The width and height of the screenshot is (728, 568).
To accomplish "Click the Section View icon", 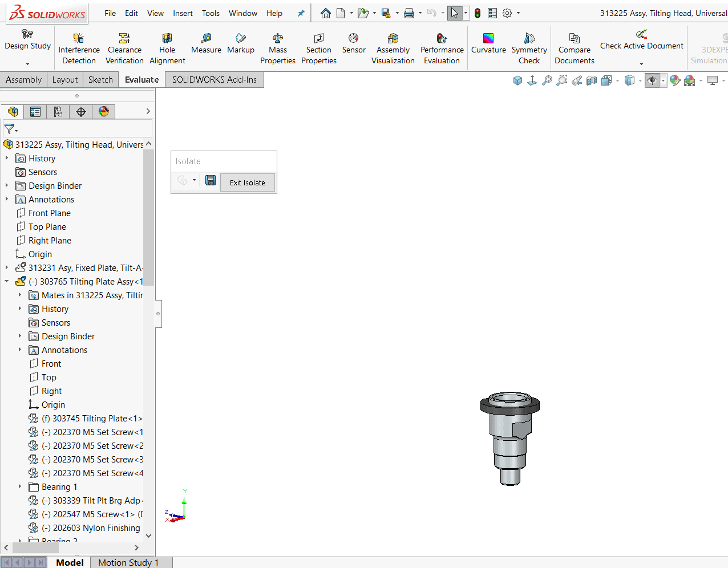I will pos(592,80).
